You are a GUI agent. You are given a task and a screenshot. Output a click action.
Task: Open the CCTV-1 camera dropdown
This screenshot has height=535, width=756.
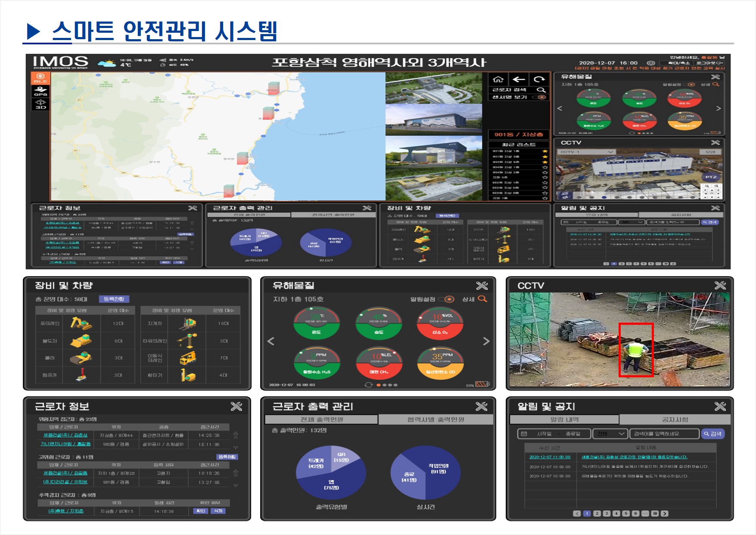point(586,152)
